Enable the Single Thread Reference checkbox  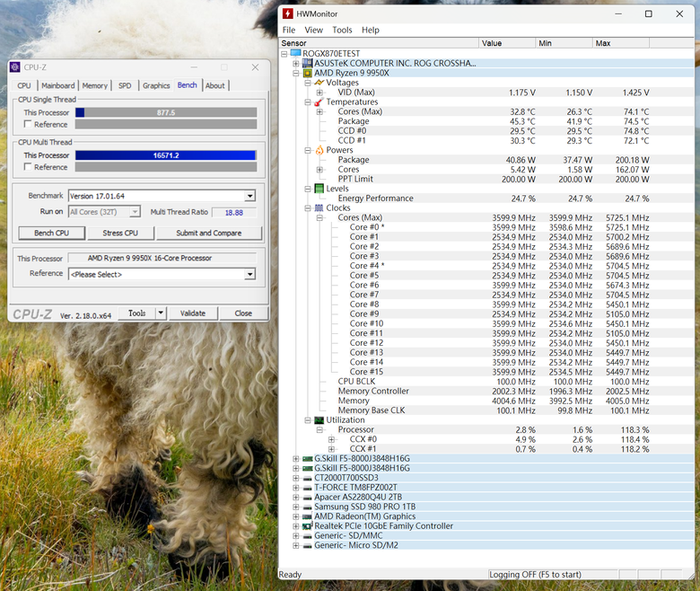pyautogui.click(x=28, y=124)
